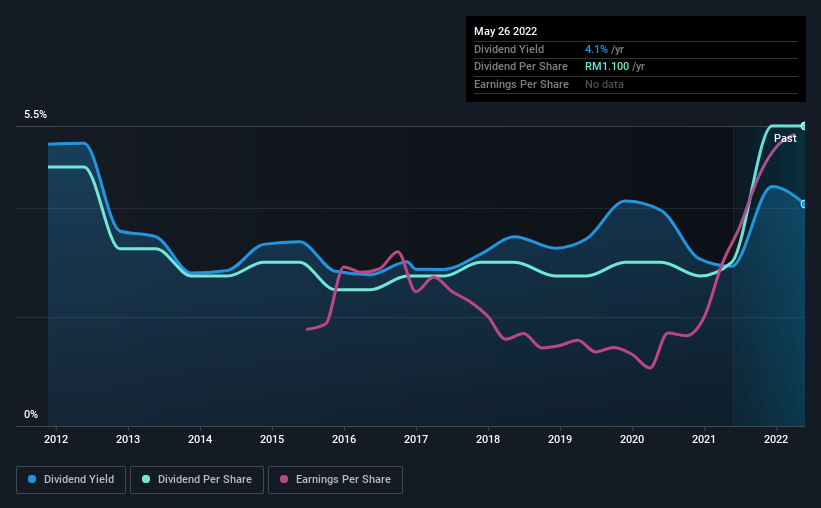The height and width of the screenshot is (508, 821).
Task: Click the 2020 x-axis year label
Action: (632, 439)
